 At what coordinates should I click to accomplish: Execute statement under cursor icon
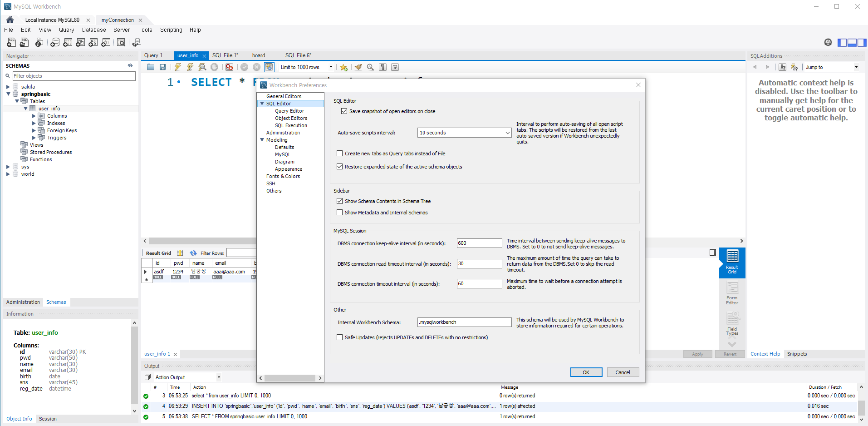tap(190, 67)
